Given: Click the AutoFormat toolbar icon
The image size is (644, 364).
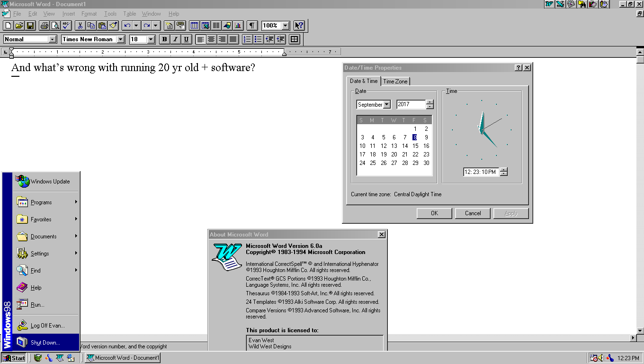Looking at the screenshot, I should point(170,26).
